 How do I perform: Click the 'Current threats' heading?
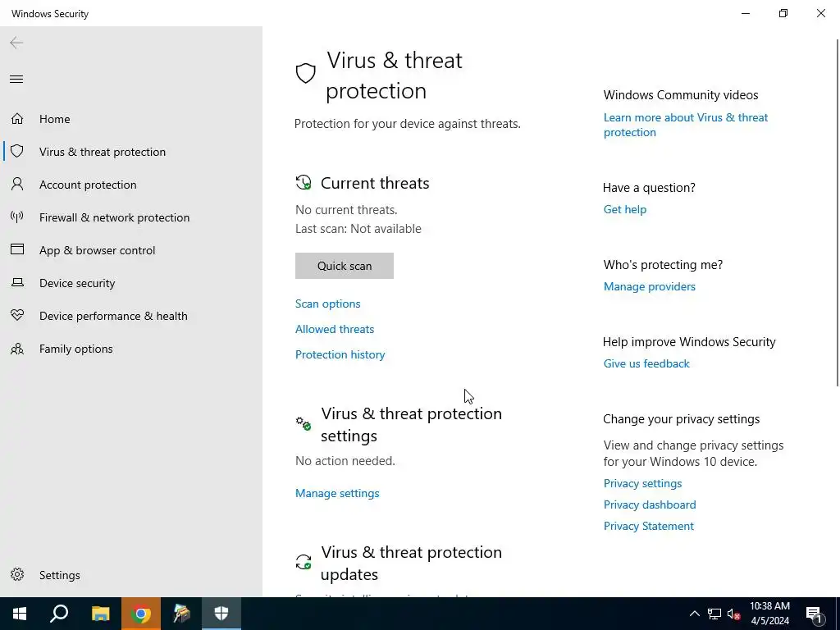375,183
